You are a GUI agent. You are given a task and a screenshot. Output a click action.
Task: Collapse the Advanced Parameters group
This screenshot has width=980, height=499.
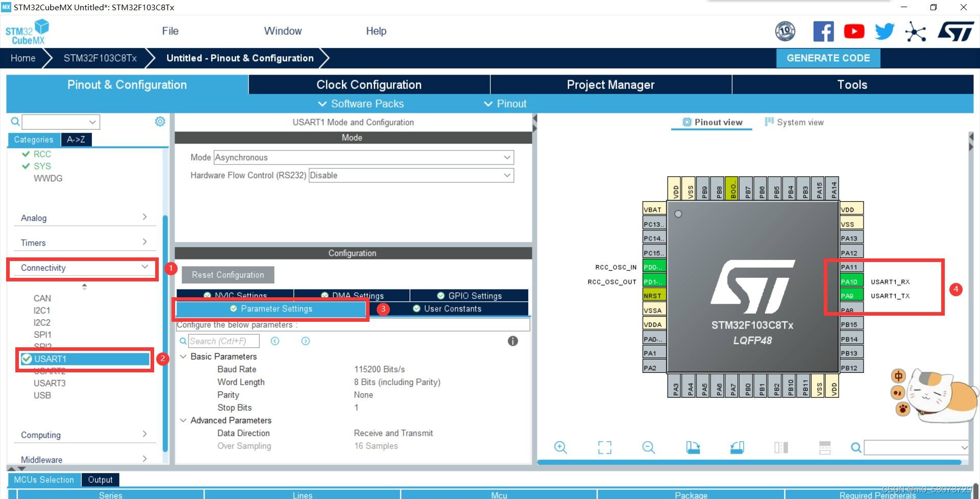coord(183,420)
